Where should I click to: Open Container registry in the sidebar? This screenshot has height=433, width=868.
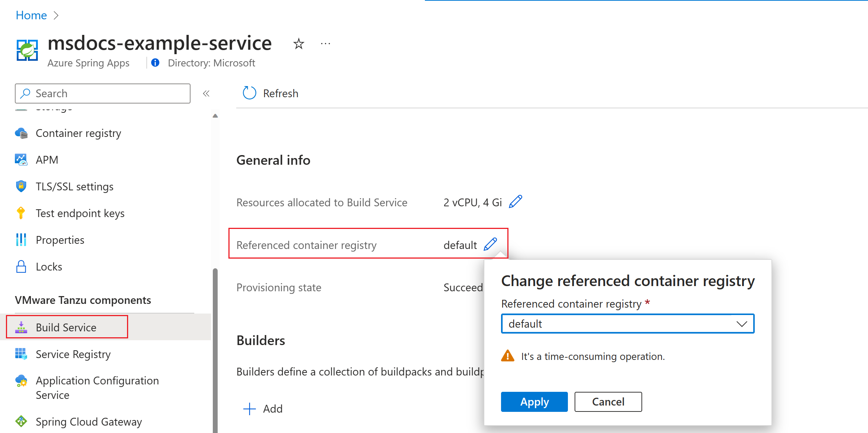coord(78,133)
